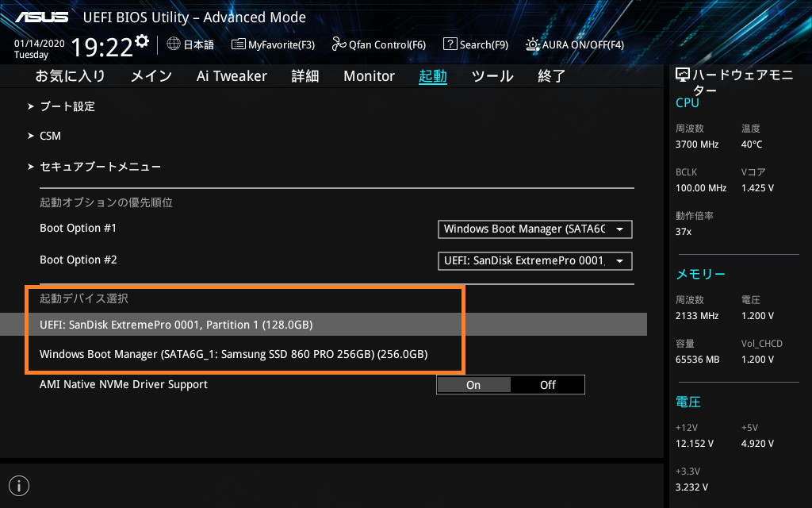Click the Boot Option #2 label
Image resolution: width=812 pixels, height=508 pixels.
[x=79, y=260]
